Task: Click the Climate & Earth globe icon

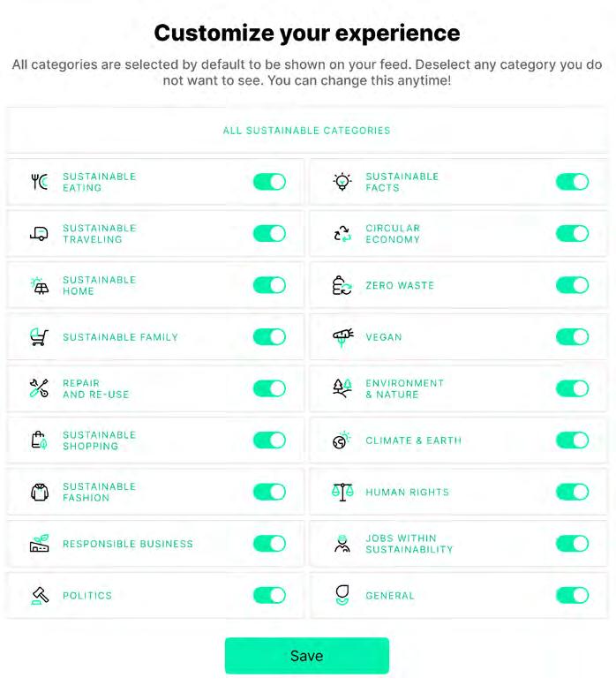Action: tap(342, 440)
